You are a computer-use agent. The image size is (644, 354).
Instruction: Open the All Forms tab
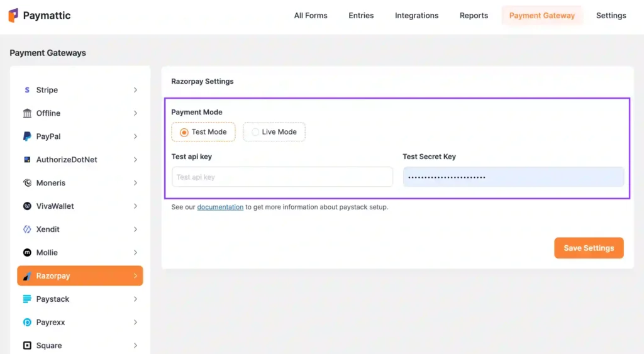coord(311,16)
